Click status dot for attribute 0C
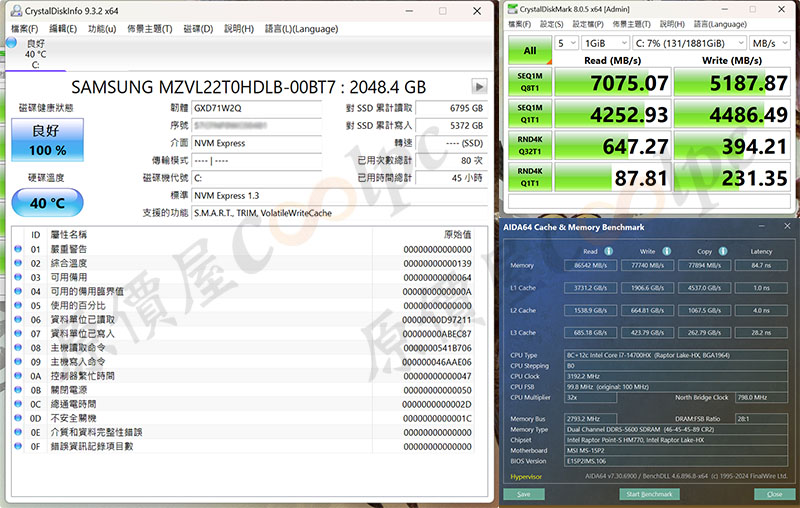 [18, 404]
